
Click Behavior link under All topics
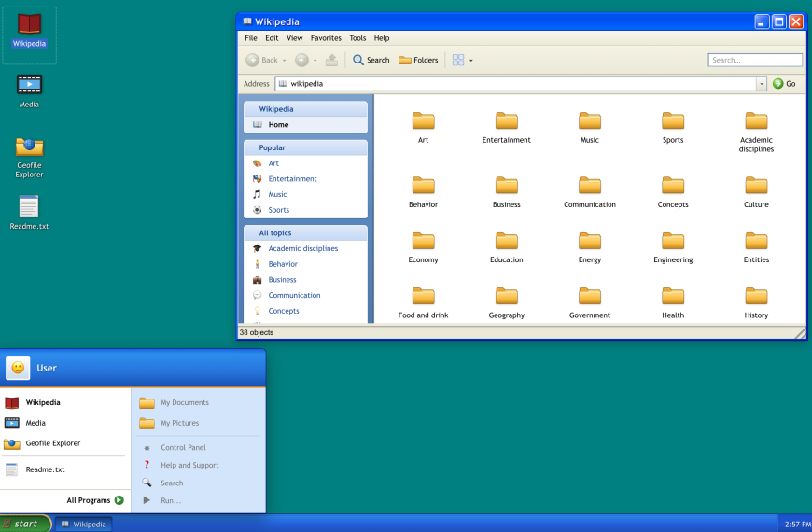click(283, 264)
